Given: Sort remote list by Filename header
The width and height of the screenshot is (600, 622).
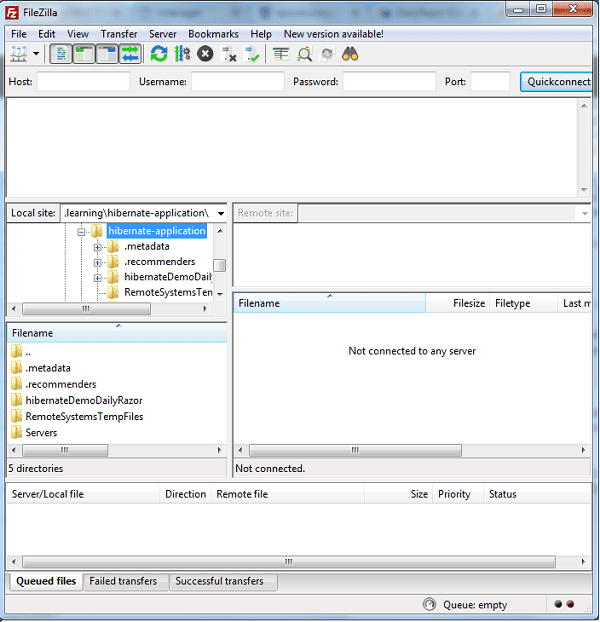Looking at the screenshot, I should pyautogui.click(x=330, y=303).
